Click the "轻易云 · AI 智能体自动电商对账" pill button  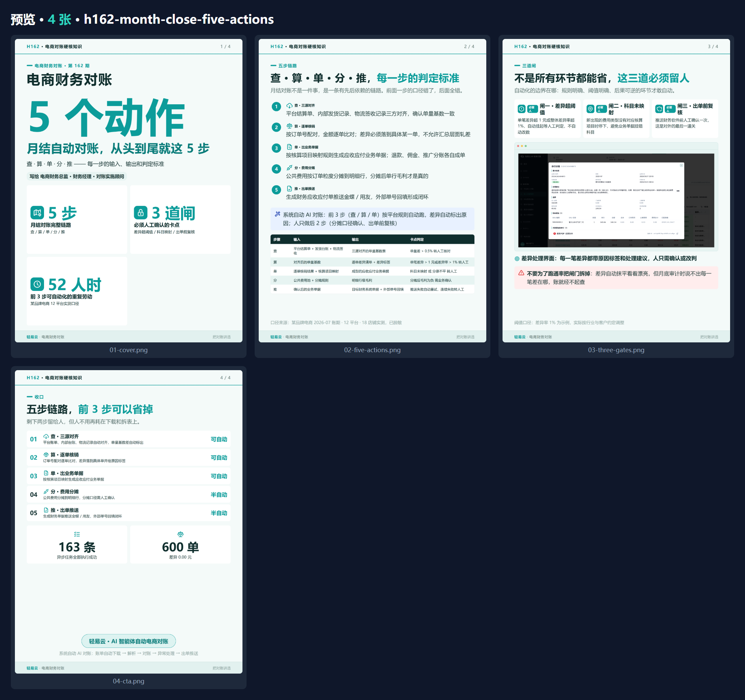(129, 641)
